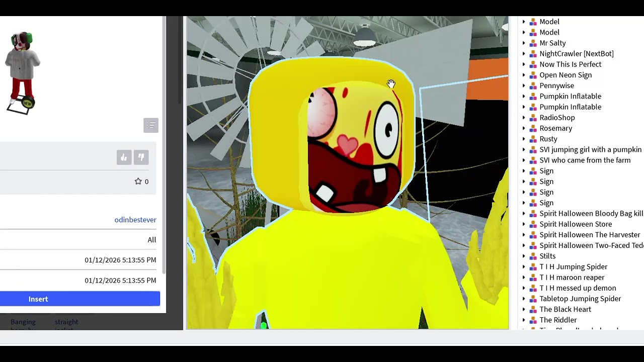The width and height of the screenshot is (644, 362).
Task: Click the model icon beside Mr Salty
Action: (533, 43)
